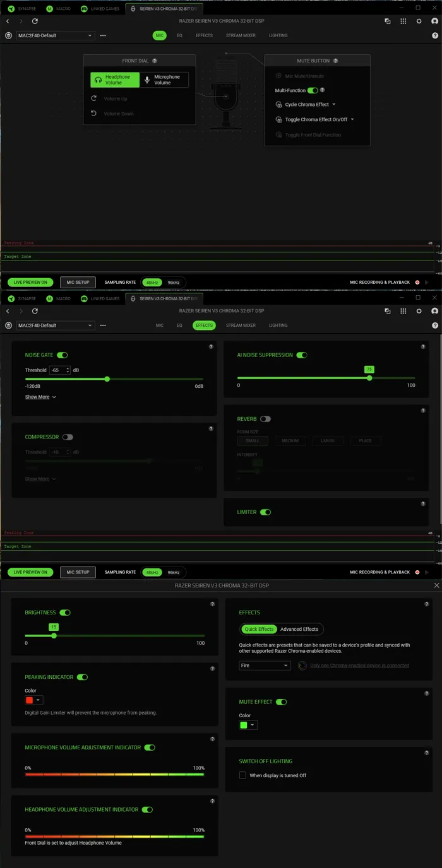Open the lighting Effects card help icon
Viewport: 442px width, 868px height.
(x=426, y=604)
